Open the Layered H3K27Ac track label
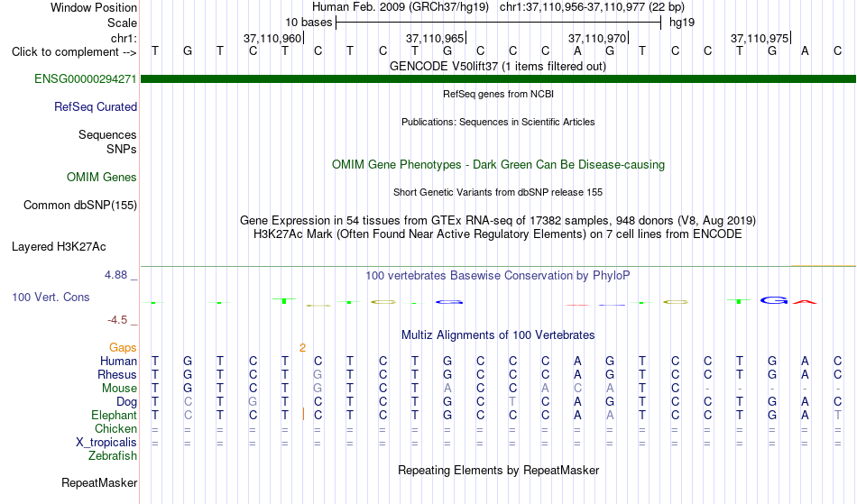 pos(59,247)
